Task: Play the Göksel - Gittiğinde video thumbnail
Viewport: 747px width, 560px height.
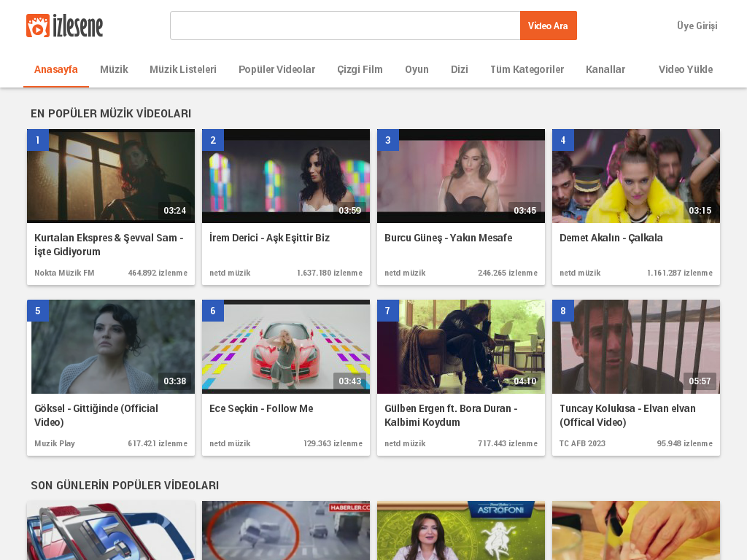Action: pyautogui.click(x=110, y=346)
